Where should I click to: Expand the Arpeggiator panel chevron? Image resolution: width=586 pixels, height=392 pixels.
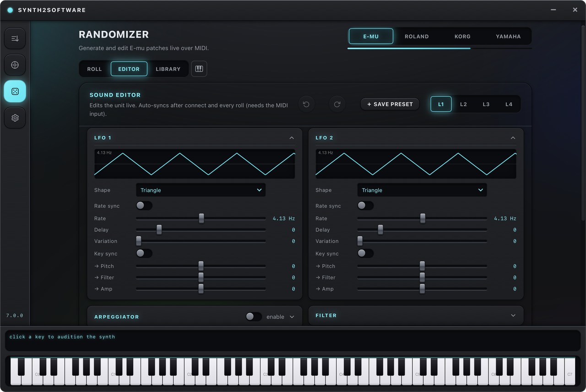(292, 317)
